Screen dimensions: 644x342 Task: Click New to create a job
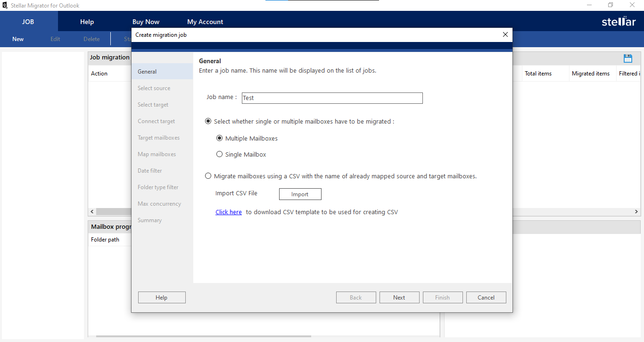point(17,39)
